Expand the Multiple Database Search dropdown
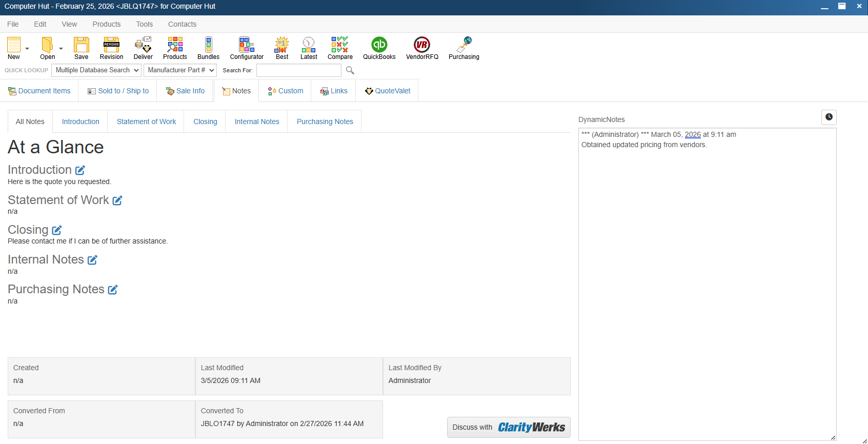 [97, 70]
